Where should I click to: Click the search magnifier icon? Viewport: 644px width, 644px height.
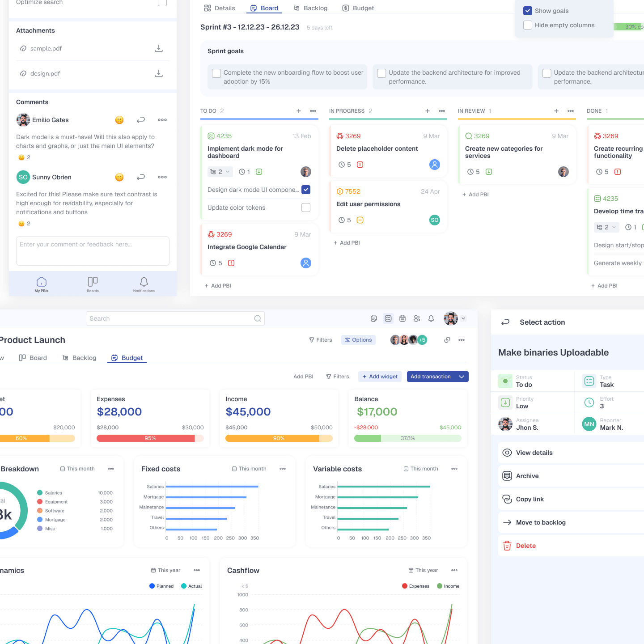click(258, 318)
